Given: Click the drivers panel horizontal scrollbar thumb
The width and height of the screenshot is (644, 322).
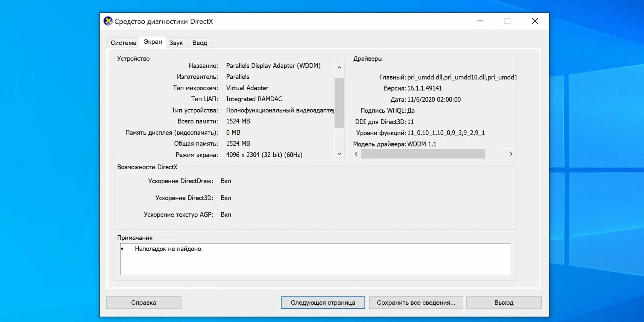Looking at the screenshot, I should 423,154.
